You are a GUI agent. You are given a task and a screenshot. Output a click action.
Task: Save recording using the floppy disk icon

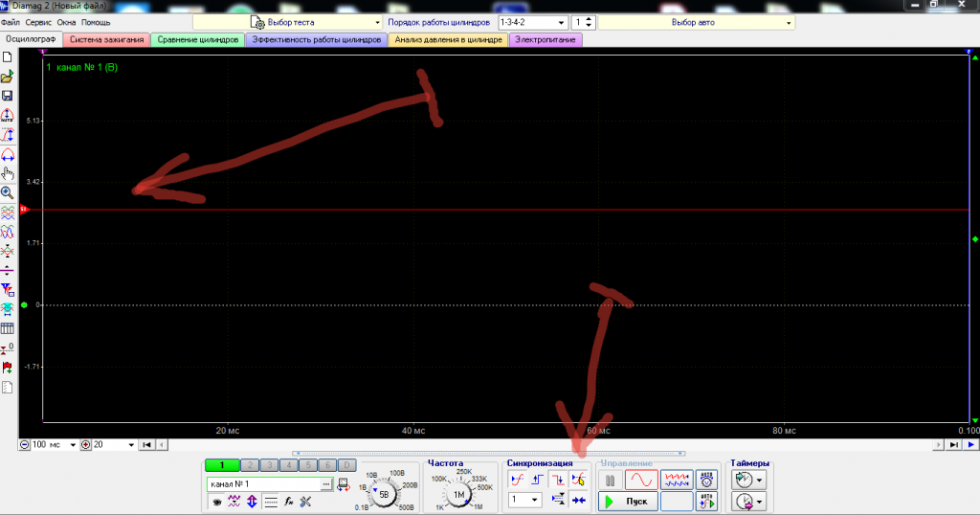[8, 96]
